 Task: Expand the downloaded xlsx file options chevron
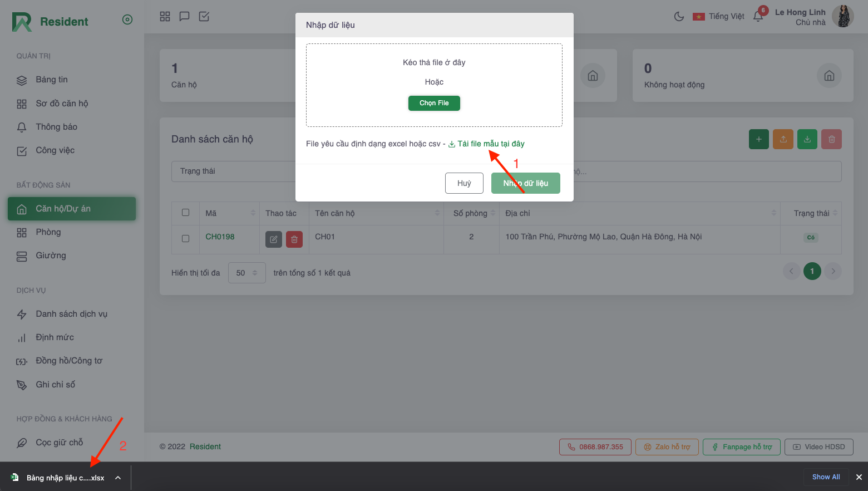click(x=118, y=478)
